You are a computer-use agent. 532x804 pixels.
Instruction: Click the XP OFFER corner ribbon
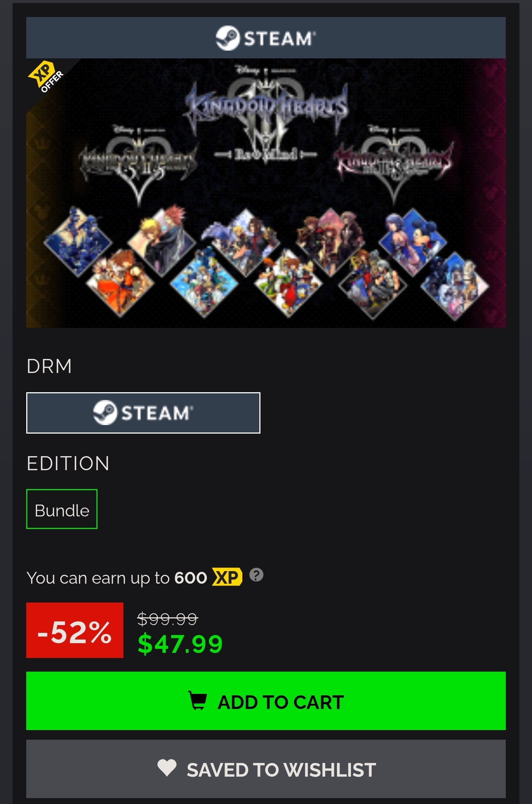(x=46, y=77)
